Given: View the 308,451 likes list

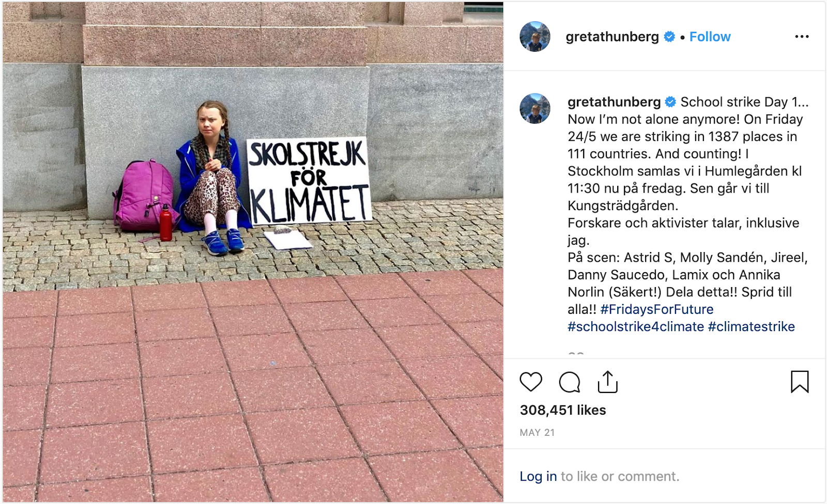Looking at the screenshot, I should pos(563,410).
